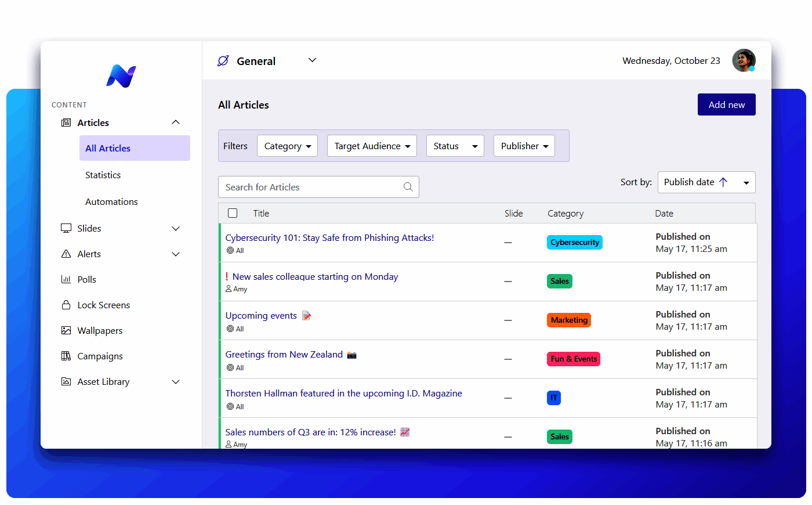Click the Alerts warning triangle icon
The height and width of the screenshot is (505, 812).
[66, 254]
